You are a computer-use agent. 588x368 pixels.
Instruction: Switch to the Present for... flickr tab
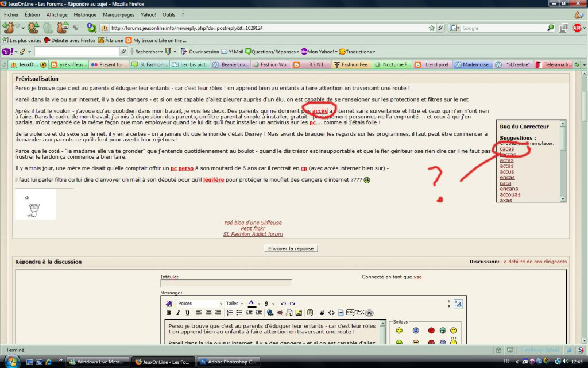(109, 64)
